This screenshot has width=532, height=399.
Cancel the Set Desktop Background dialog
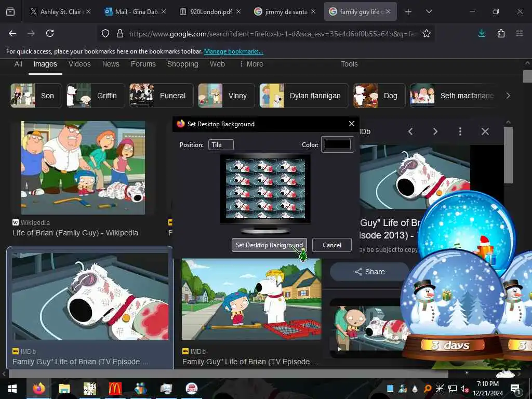pyautogui.click(x=332, y=245)
